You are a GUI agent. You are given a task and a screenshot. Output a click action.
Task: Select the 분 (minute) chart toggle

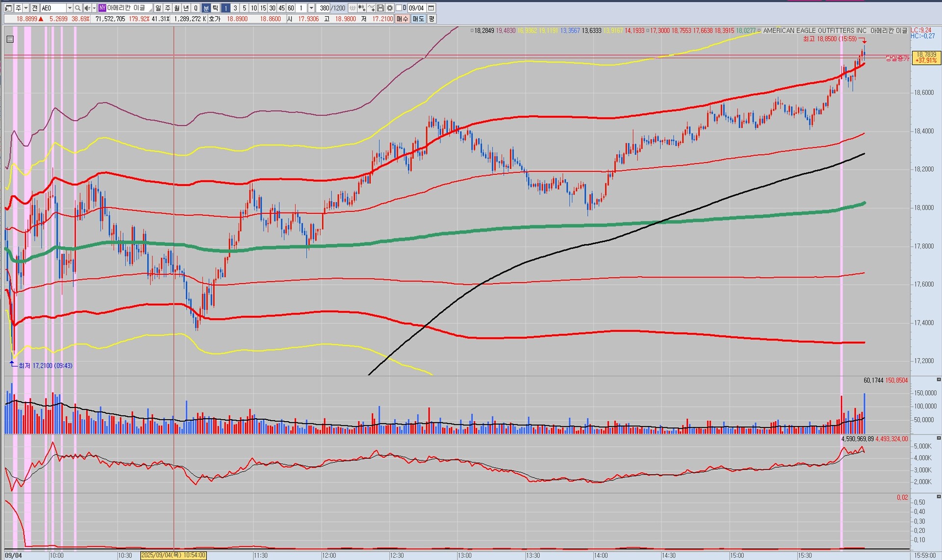point(206,8)
